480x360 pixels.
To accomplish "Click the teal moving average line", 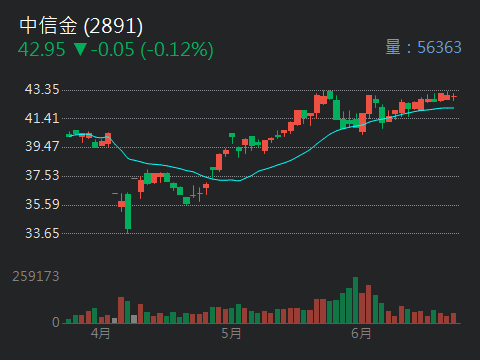I will click(x=260, y=170).
